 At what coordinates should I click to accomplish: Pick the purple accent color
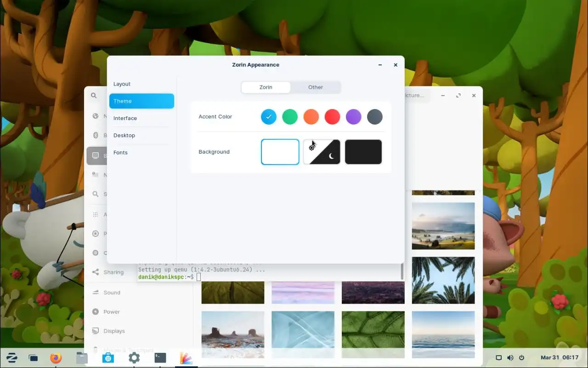pos(353,117)
